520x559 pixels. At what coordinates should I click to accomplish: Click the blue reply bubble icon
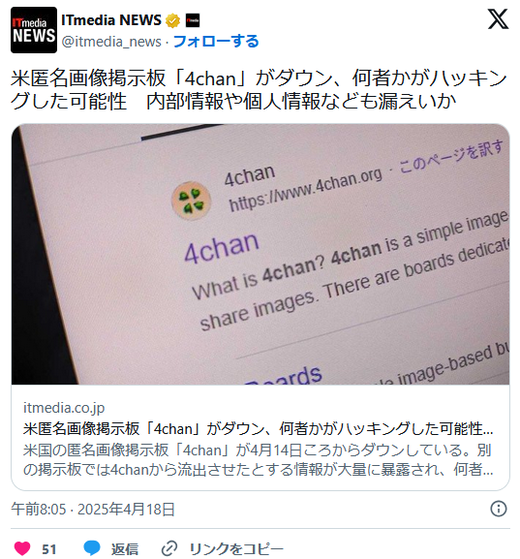(92, 548)
